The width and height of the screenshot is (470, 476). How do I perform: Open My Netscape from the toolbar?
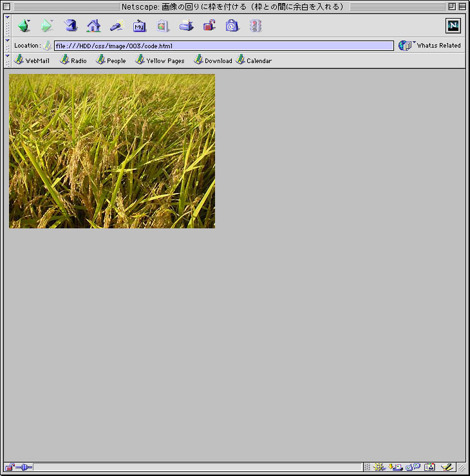(140, 26)
